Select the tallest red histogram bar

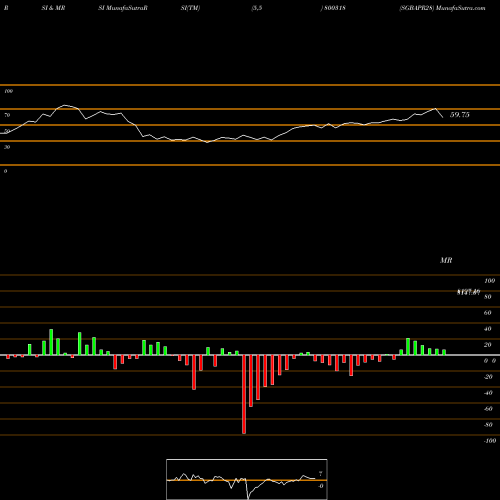point(244,394)
